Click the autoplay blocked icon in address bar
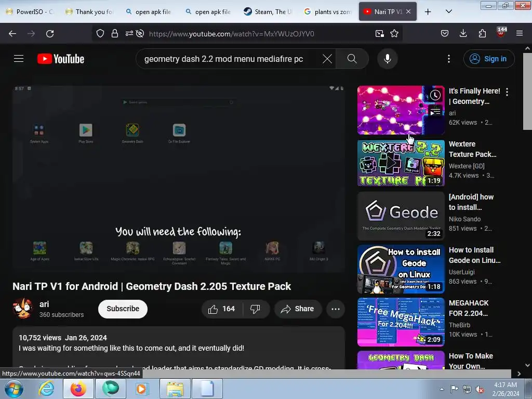This screenshot has height=399, width=532. pyautogui.click(x=140, y=33)
